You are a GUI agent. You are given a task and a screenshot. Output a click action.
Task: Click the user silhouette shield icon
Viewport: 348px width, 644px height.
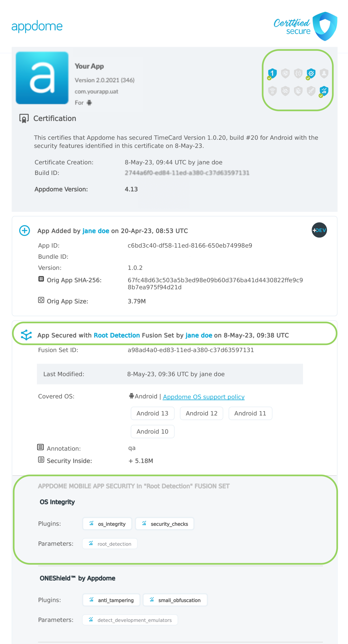tap(324, 73)
